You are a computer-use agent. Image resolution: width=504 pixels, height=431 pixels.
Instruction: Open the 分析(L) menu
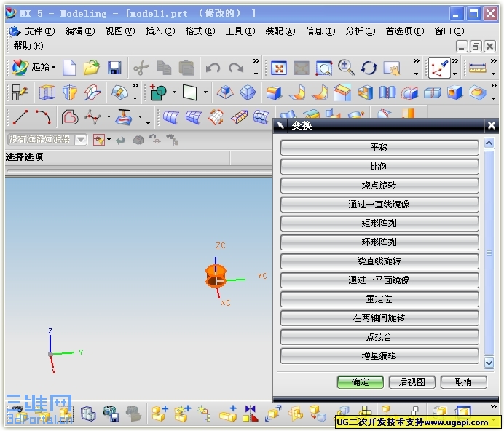pyautogui.click(x=361, y=31)
